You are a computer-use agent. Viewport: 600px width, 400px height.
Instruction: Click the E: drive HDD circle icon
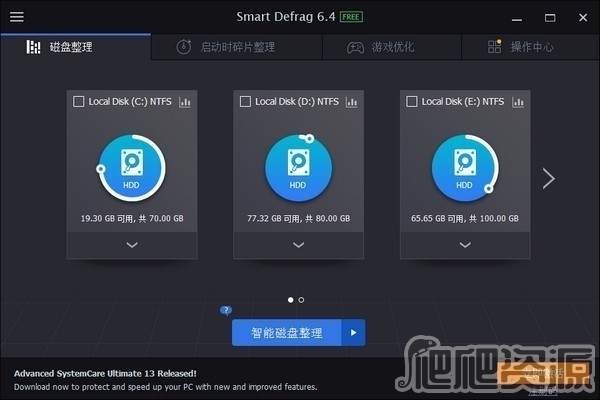click(465, 168)
